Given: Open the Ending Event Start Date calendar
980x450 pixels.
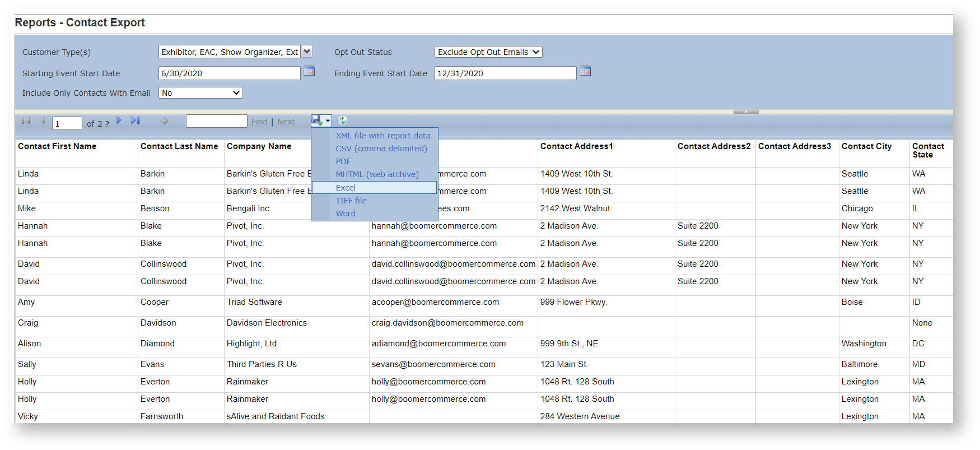Looking at the screenshot, I should tap(585, 72).
